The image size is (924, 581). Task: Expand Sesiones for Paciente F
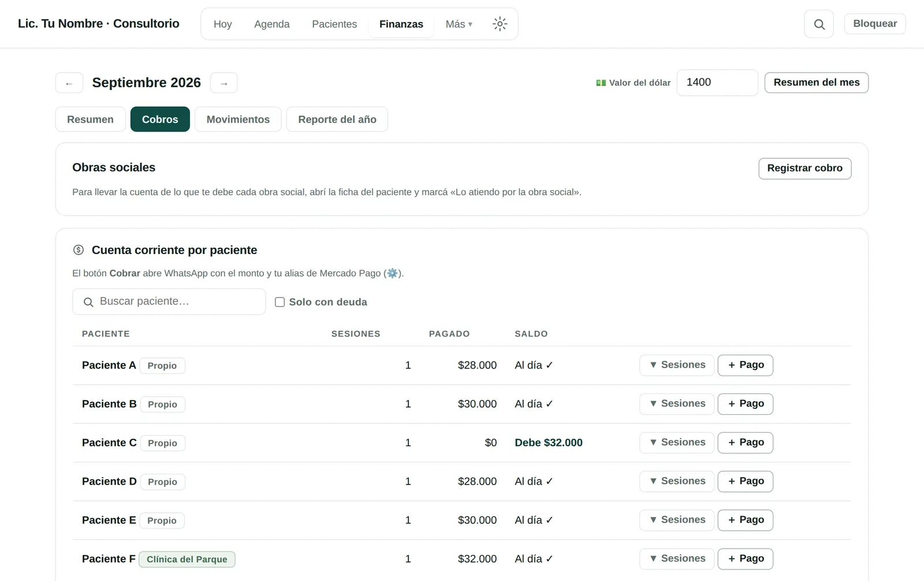click(677, 558)
